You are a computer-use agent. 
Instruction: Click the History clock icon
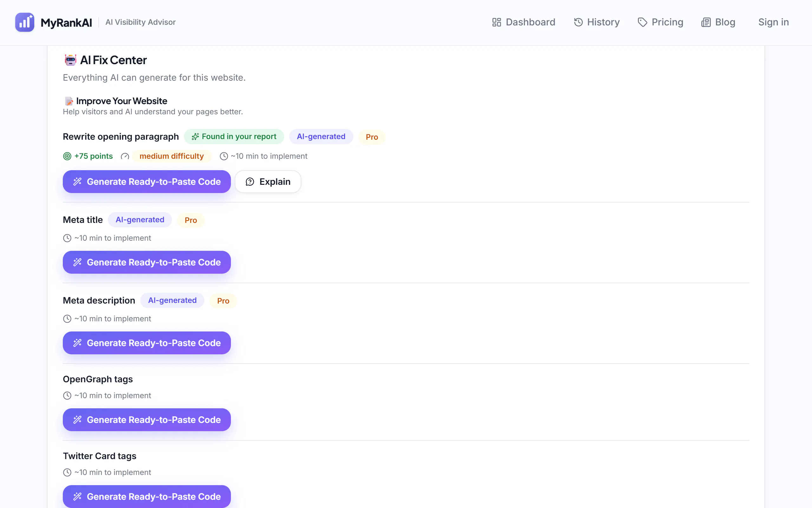[579, 22]
